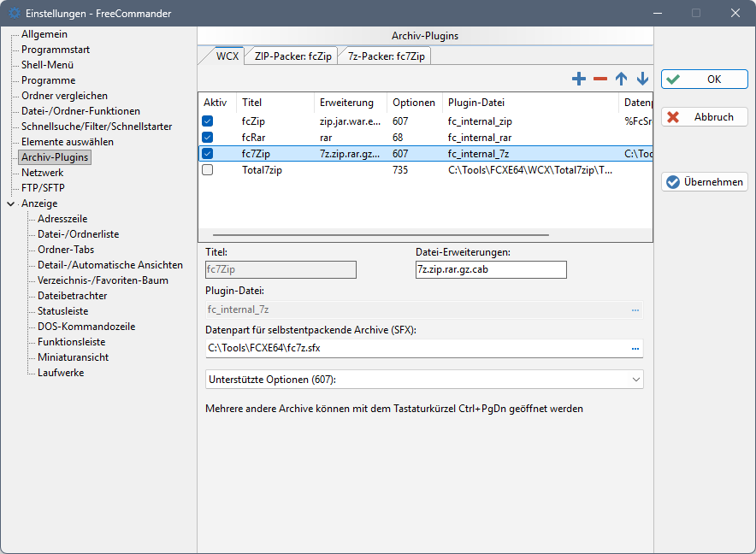The width and height of the screenshot is (756, 554).
Task: Move plugin down with the down arrow
Action: [x=642, y=79]
